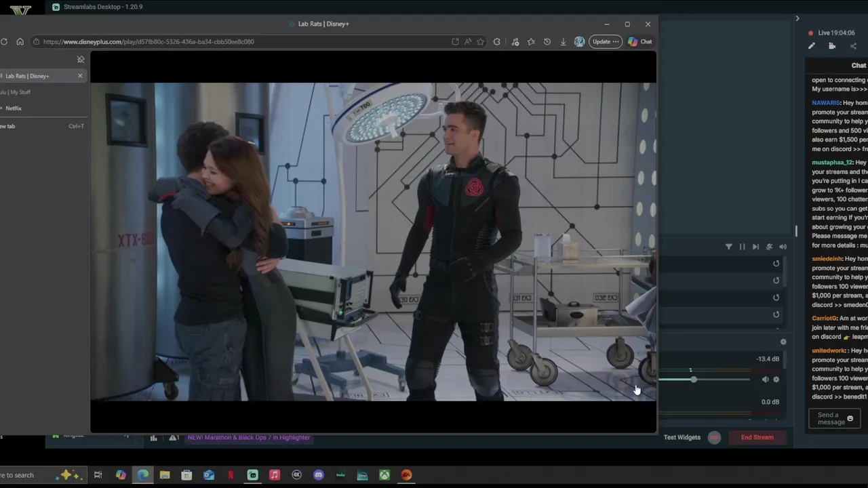
Task: Replay the first recent event
Action: click(x=776, y=264)
